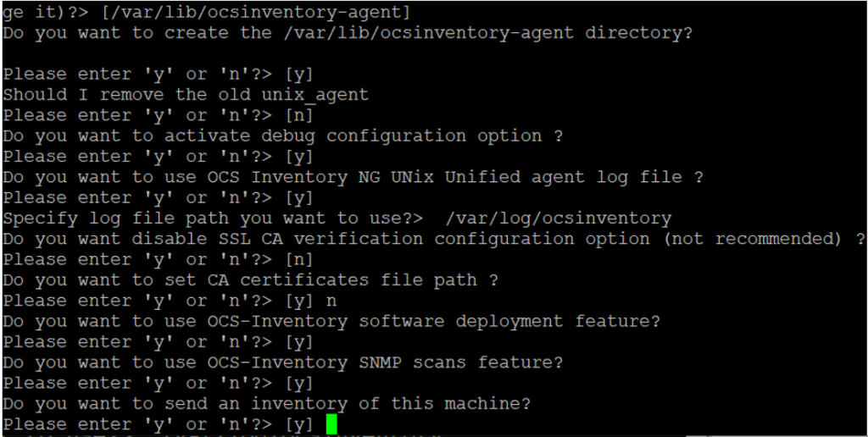Click the SNMP scans feature question
Viewport: 868px width, 437px height.
(282, 362)
